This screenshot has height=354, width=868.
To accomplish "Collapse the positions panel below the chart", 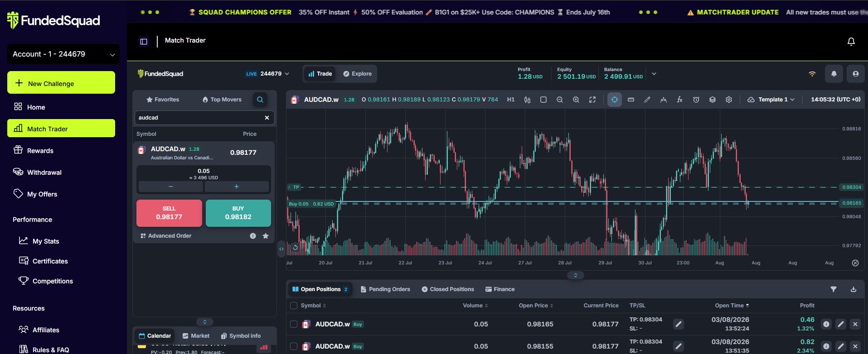I will click(x=576, y=275).
